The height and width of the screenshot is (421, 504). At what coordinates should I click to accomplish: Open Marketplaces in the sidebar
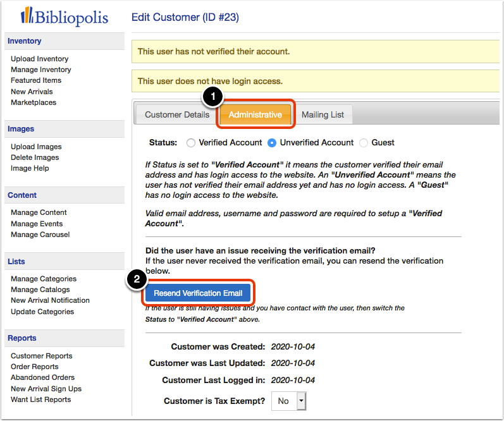pos(34,102)
